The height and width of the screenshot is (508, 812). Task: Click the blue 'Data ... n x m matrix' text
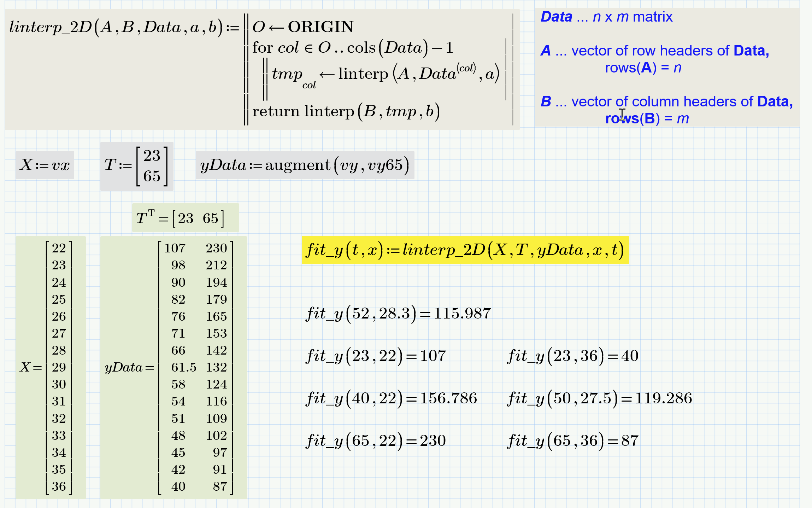click(606, 17)
